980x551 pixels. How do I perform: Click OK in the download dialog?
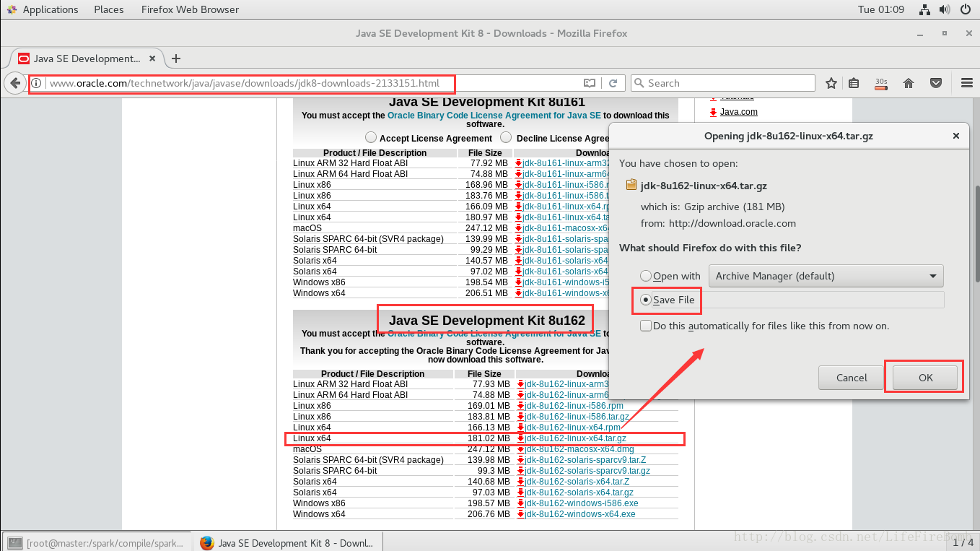click(925, 377)
